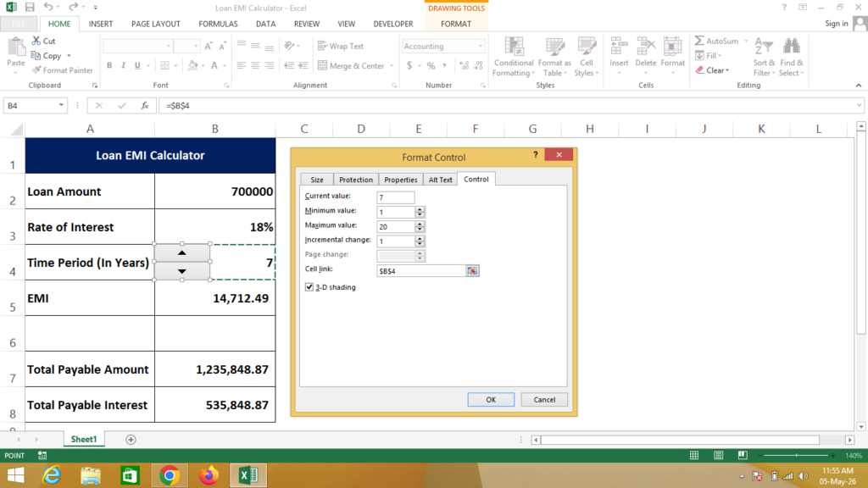
Task: Open the Sort & Filter dropdown
Action: (764, 58)
